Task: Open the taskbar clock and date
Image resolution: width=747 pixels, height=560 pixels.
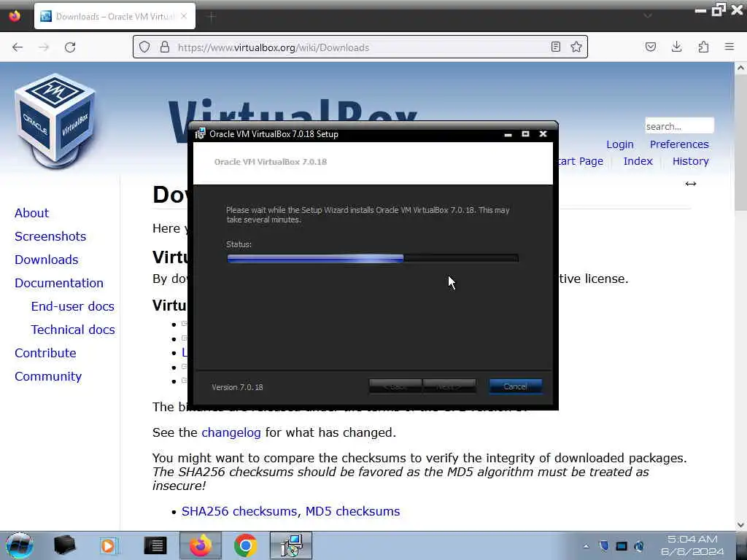Action: tap(692, 545)
